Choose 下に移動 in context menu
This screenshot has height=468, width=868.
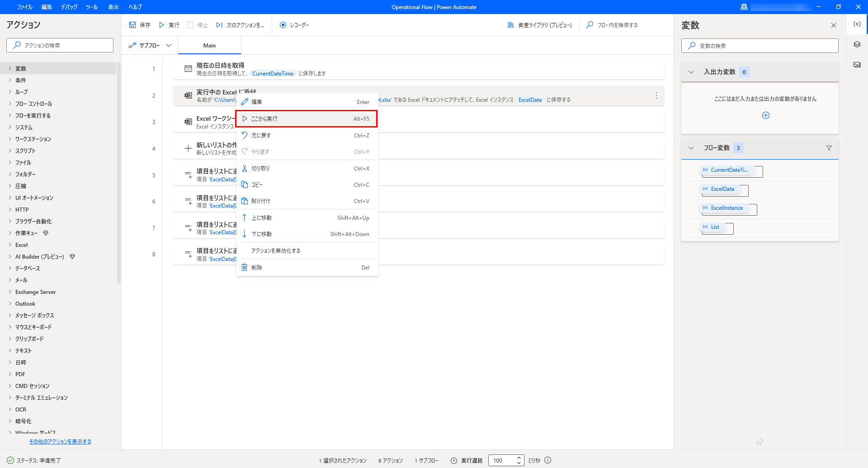(x=307, y=234)
